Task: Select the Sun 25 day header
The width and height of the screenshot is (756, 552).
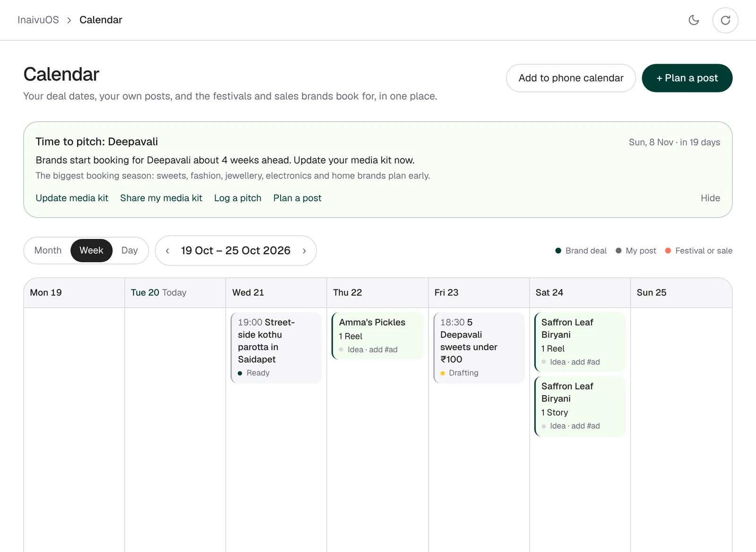Action: (681, 293)
